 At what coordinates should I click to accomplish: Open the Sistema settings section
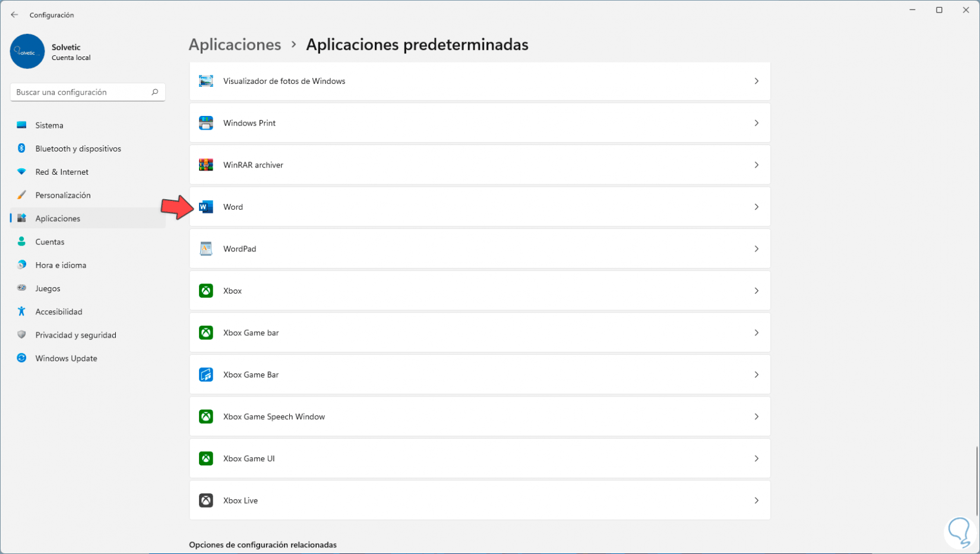click(x=49, y=125)
